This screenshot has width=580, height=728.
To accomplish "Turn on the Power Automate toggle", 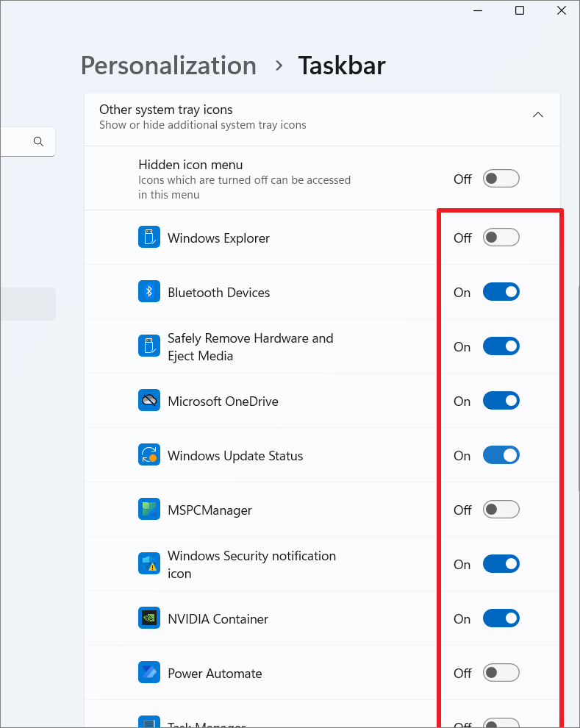I will 501,672.
